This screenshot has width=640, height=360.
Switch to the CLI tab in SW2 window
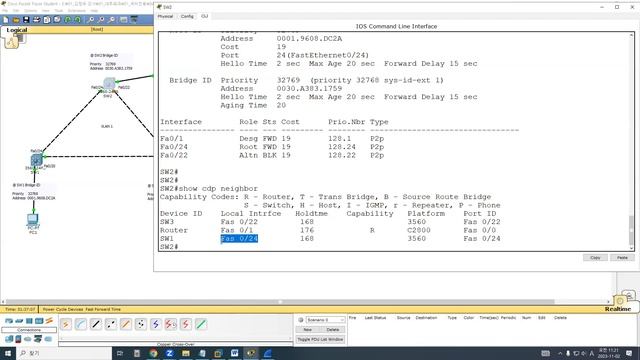pyautogui.click(x=204, y=16)
